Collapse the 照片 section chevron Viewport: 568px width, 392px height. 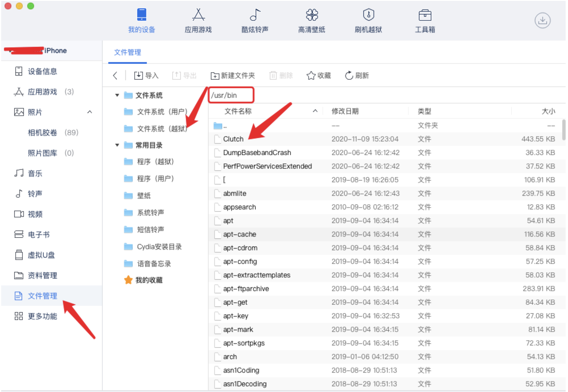tap(90, 112)
